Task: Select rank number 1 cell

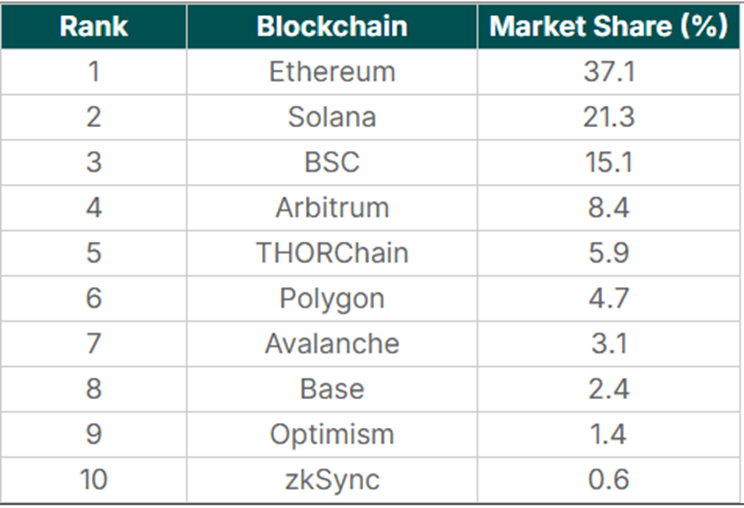Action: [93, 72]
